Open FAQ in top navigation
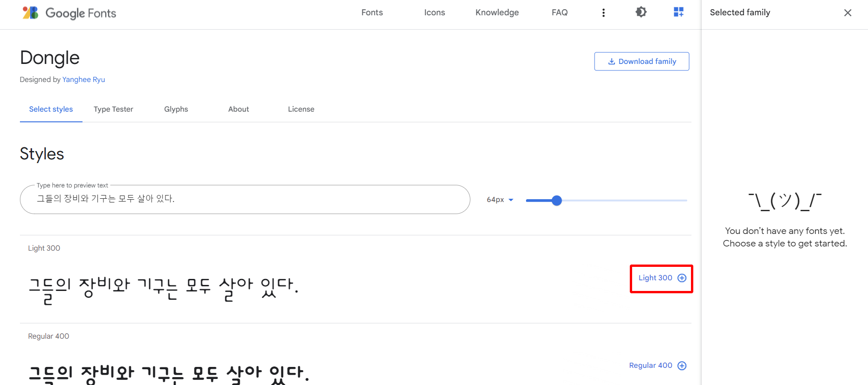The width and height of the screenshot is (868, 385). (x=559, y=13)
